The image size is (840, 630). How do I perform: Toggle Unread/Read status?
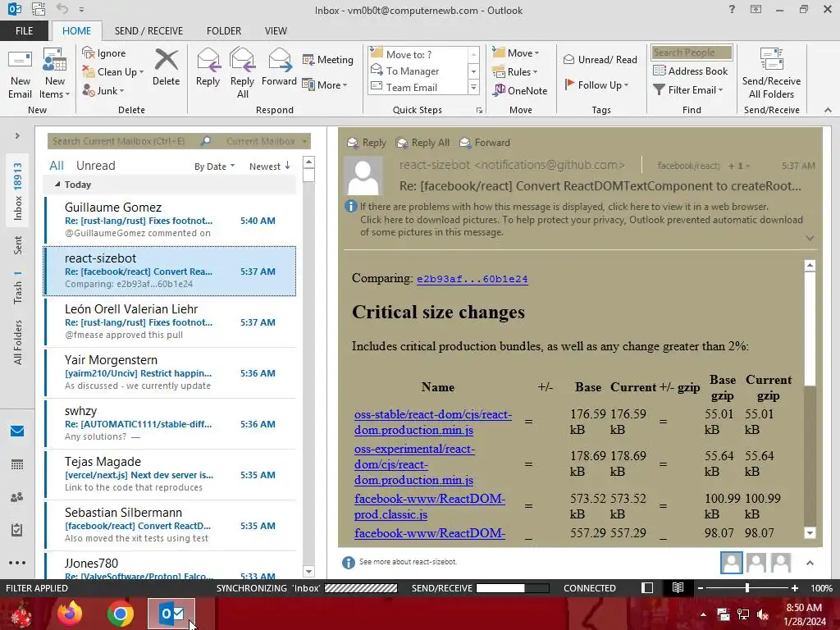pyautogui.click(x=600, y=59)
